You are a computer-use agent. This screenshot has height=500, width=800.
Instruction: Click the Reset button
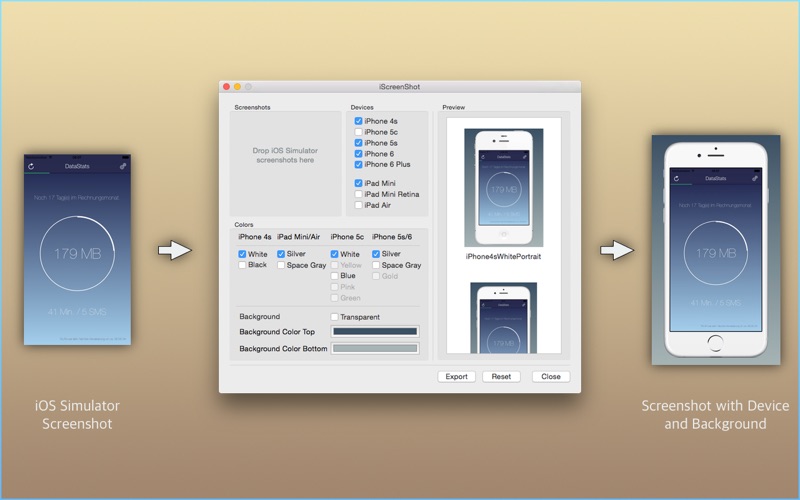tap(501, 377)
